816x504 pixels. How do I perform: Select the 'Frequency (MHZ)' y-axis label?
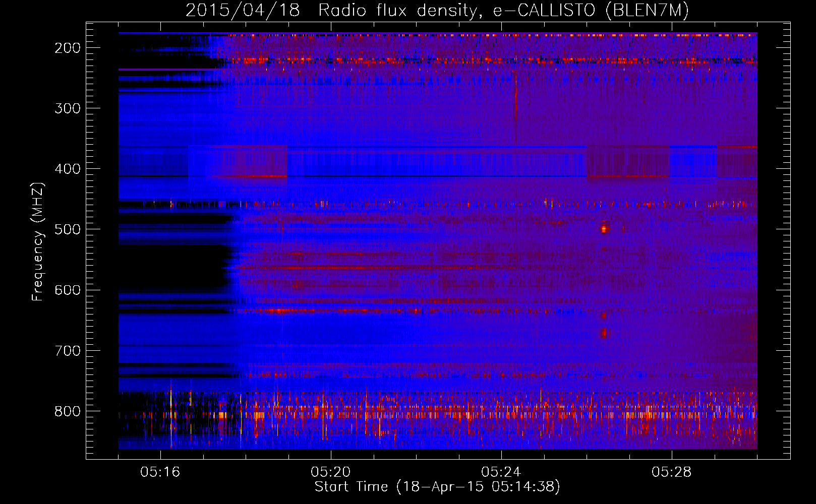(x=38, y=242)
